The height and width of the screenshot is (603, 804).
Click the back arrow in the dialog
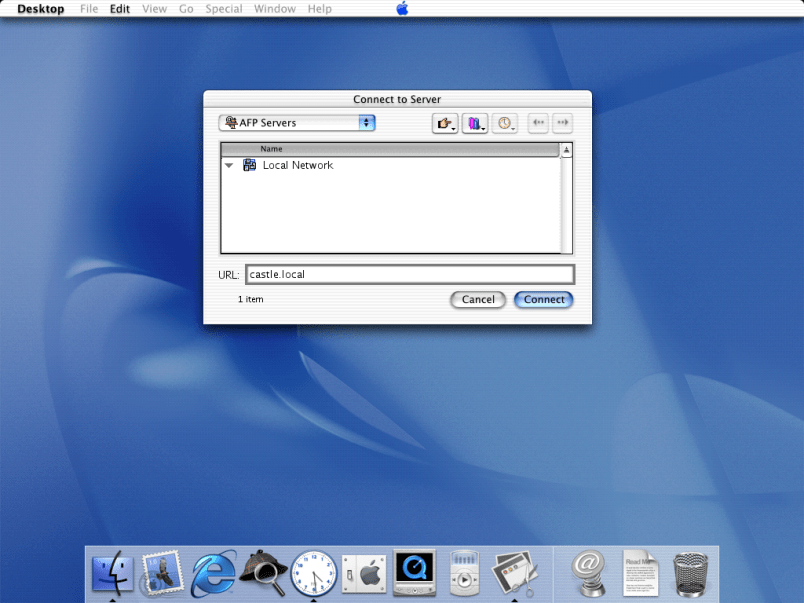[538, 123]
